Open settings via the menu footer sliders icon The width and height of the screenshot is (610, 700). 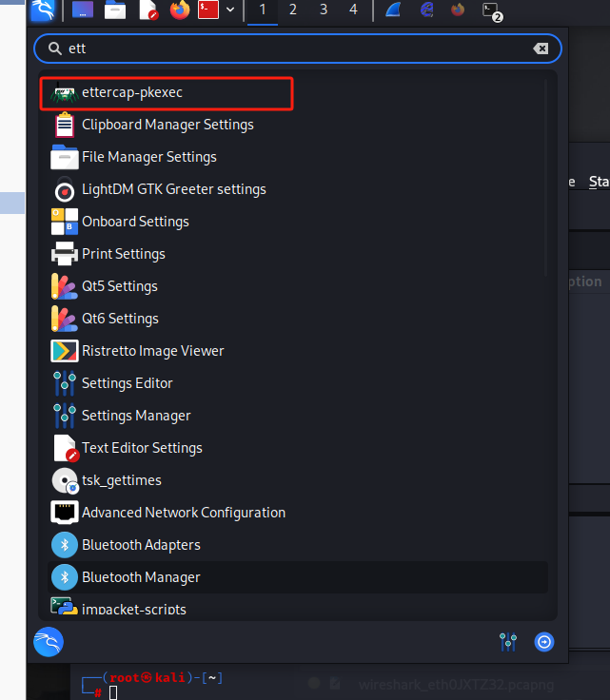point(508,642)
